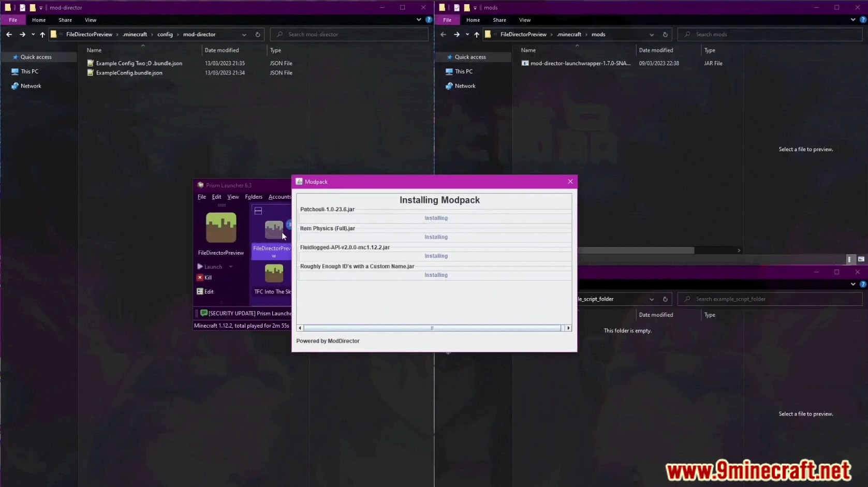The height and width of the screenshot is (487, 868).
Task: Sort by Type column in mod-director window
Action: tap(275, 50)
